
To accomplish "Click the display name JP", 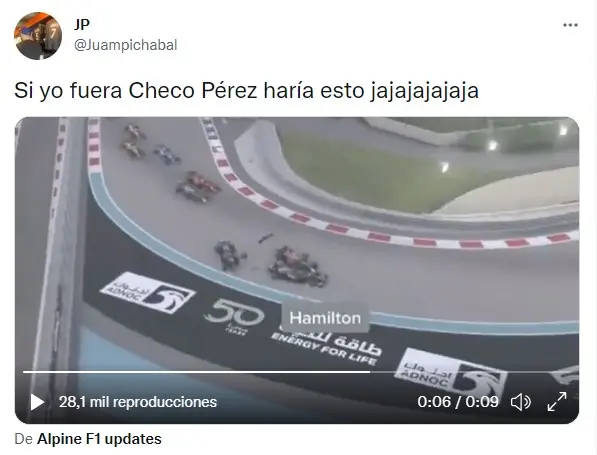I will [x=82, y=25].
